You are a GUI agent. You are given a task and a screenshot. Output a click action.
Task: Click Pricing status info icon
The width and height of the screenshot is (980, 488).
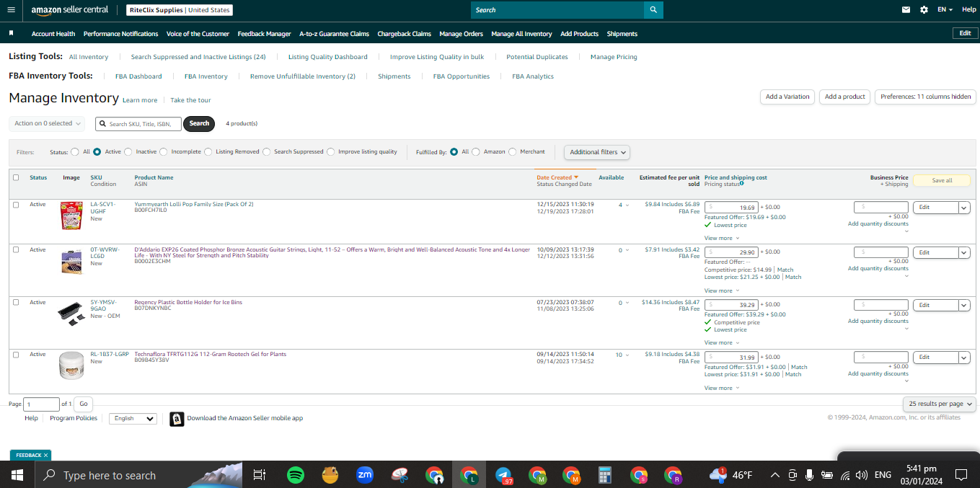click(x=742, y=184)
